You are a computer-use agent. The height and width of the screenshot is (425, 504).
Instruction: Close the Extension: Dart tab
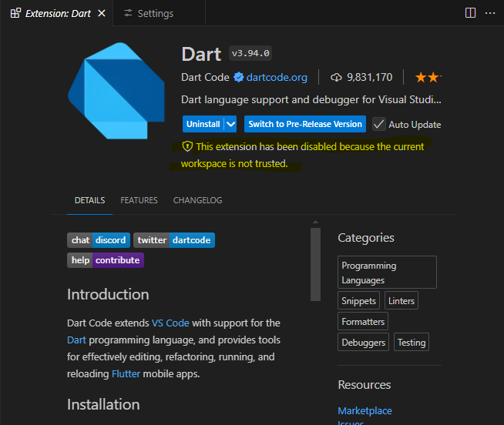102,14
